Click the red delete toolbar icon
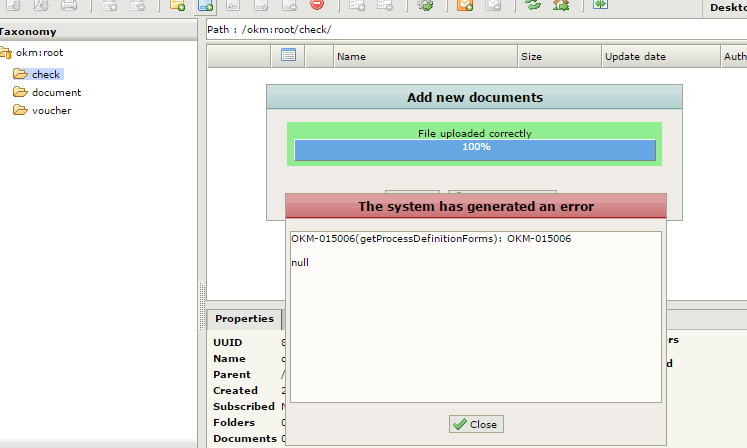This screenshot has height=448, width=747. [317, 6]
